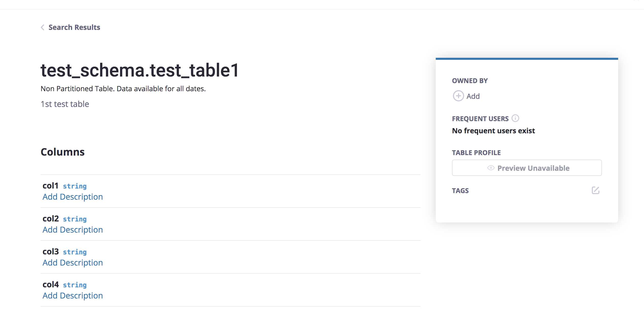Add Description for col2
This screenshot has height=336, width=644.
tap(73, 230)
